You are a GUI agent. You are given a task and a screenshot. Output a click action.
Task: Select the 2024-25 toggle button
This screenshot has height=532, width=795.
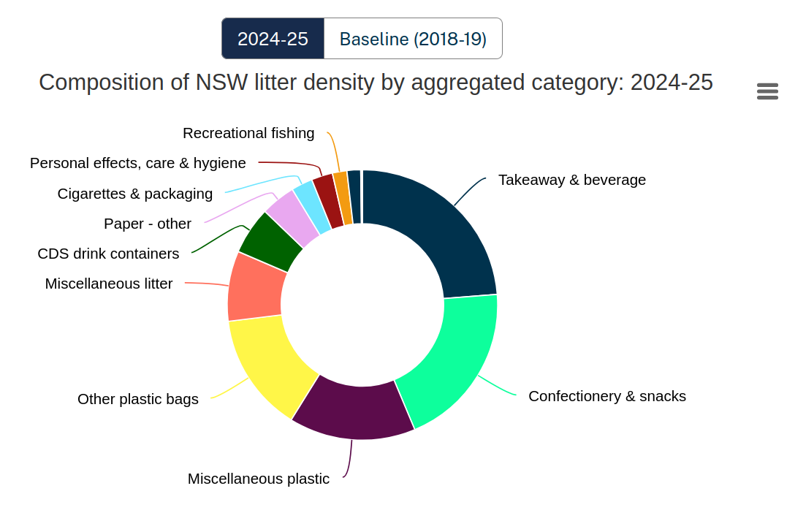coord(273,39)
